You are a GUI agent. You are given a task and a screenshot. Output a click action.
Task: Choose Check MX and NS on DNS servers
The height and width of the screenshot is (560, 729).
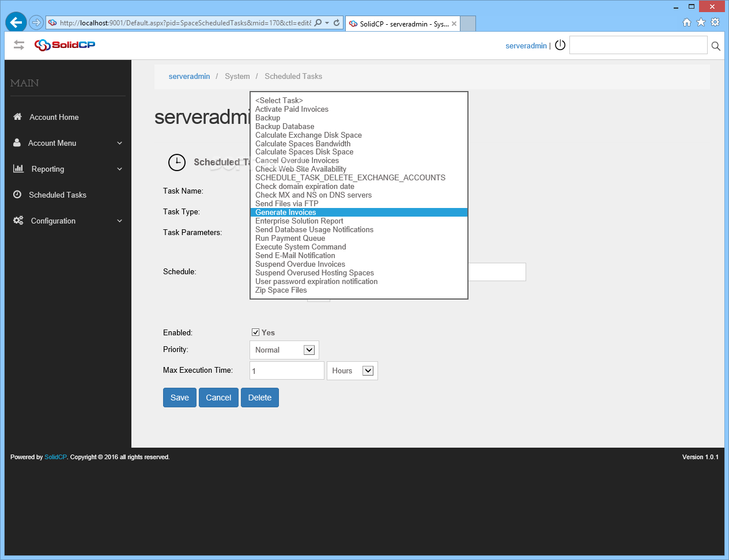(x=358, y=195)
